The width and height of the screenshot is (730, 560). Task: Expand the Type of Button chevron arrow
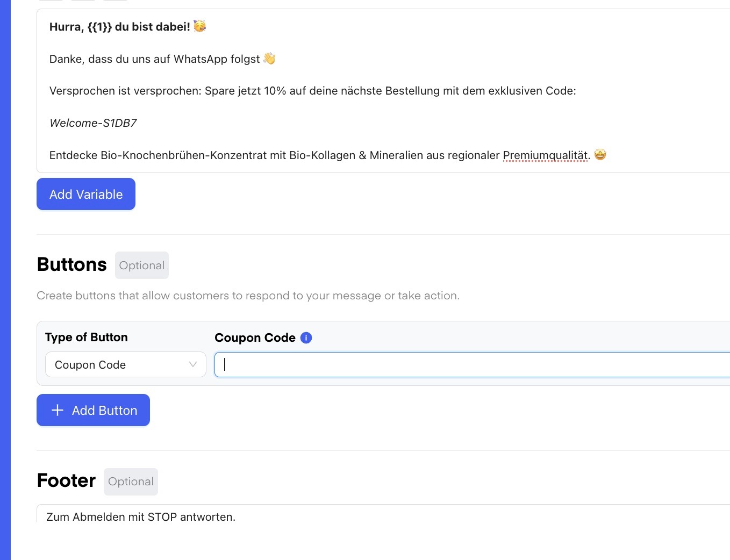[193, 364]
